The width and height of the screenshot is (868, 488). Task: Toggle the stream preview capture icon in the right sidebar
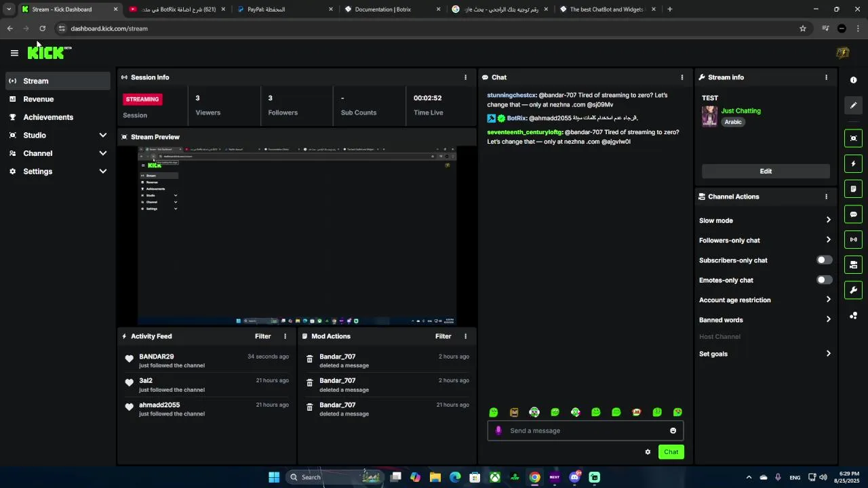853,138
